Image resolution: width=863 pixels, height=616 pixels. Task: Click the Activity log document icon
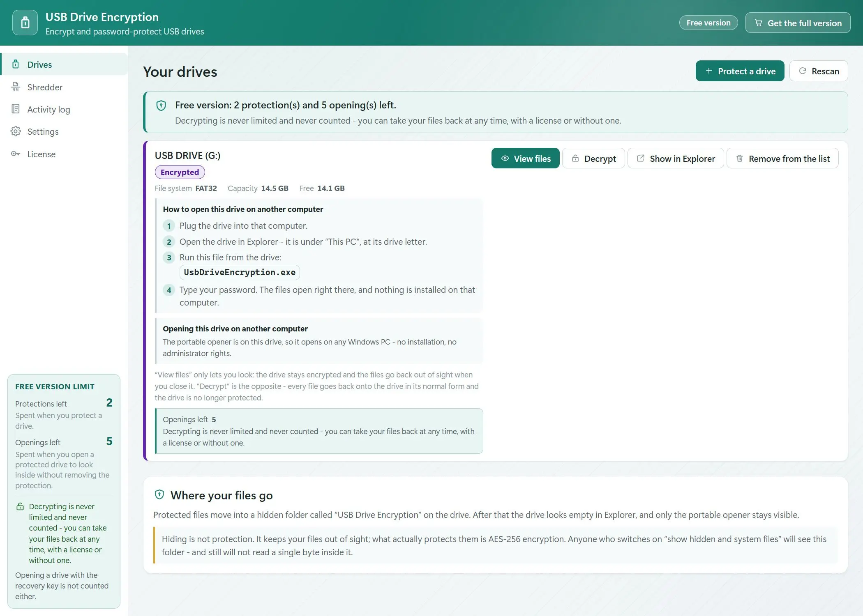click(16, 109)
